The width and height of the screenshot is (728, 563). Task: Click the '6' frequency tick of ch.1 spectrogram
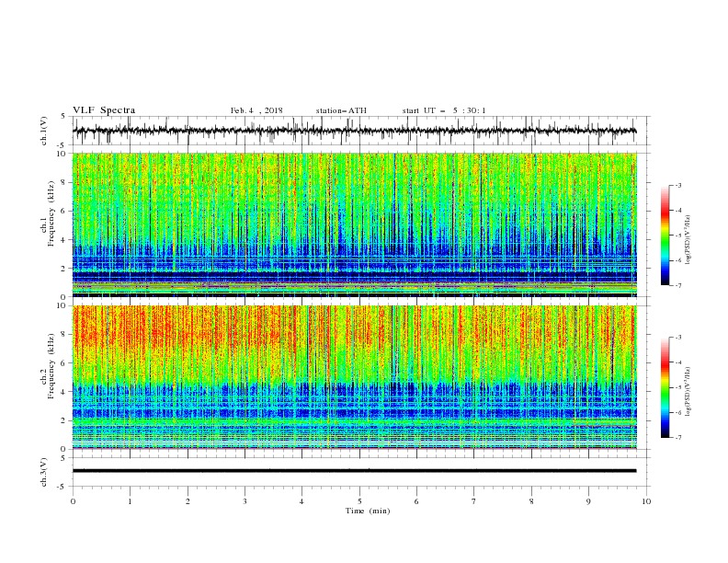pyautogui.click(x=64, y=212)
